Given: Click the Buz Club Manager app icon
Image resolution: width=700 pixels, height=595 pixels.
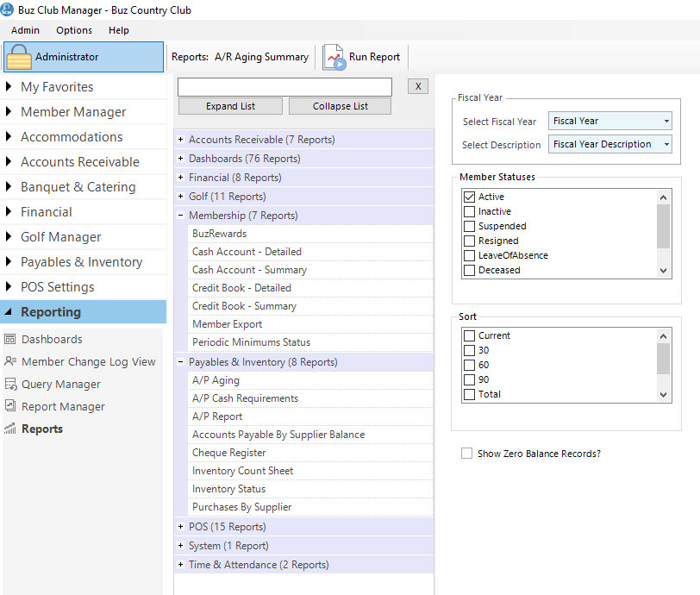Looking at the screenshot, I should [9, 10].
